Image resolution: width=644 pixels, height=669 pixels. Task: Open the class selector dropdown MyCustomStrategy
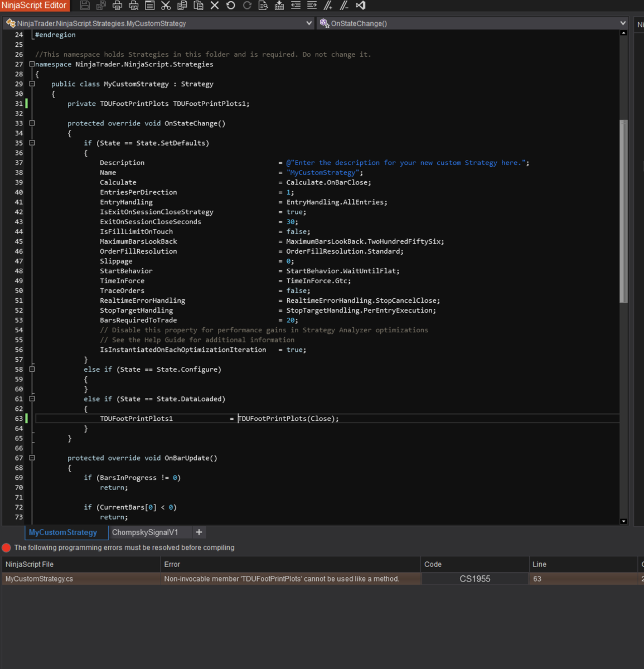[159, 23]
